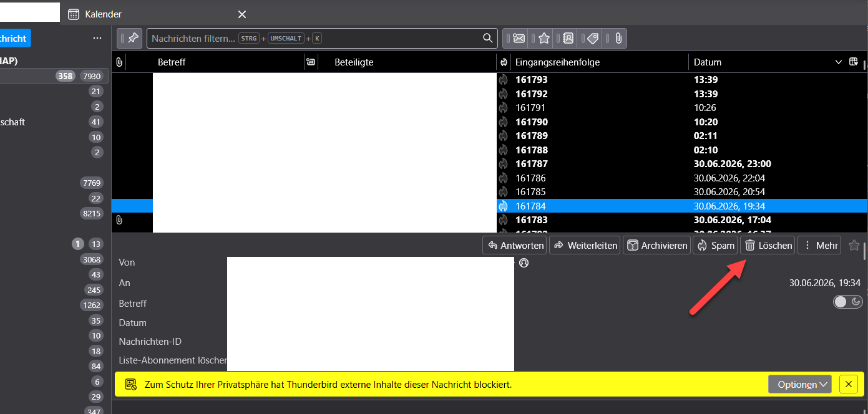Click the message pane vertical scrollbar
The image size is (868, 414).
[x=865, y=252]
